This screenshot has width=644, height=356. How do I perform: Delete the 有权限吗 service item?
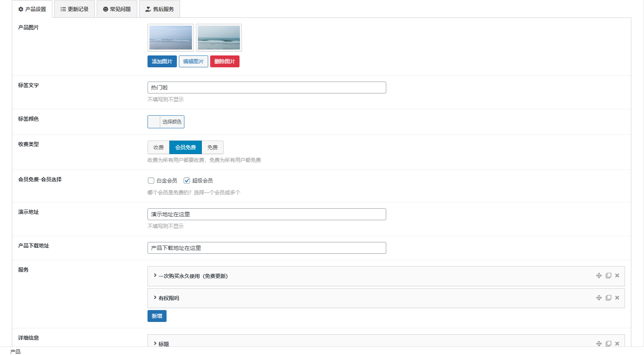tap(617, 298)
